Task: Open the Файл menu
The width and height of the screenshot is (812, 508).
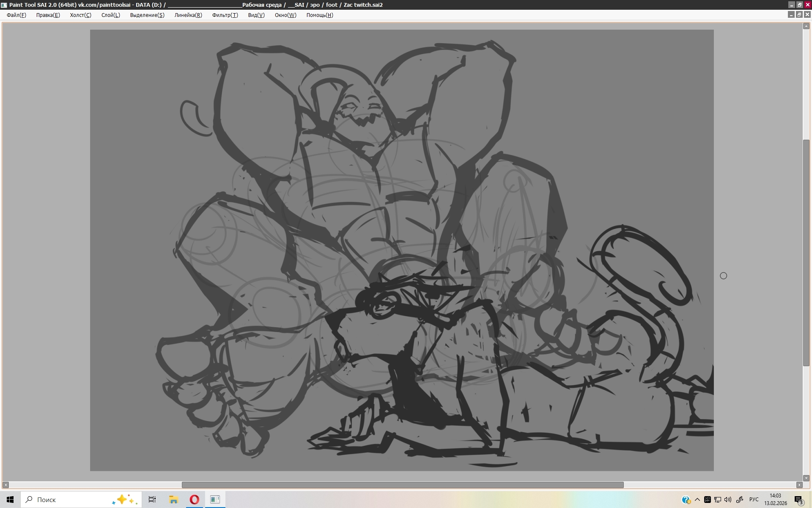Action: coord(16,15)
